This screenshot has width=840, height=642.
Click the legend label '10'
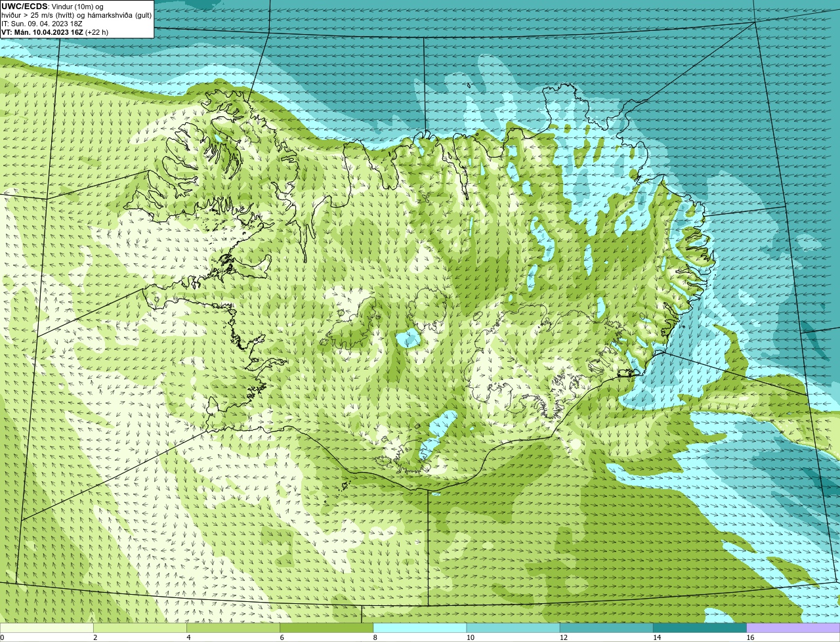tap(471, 637)
